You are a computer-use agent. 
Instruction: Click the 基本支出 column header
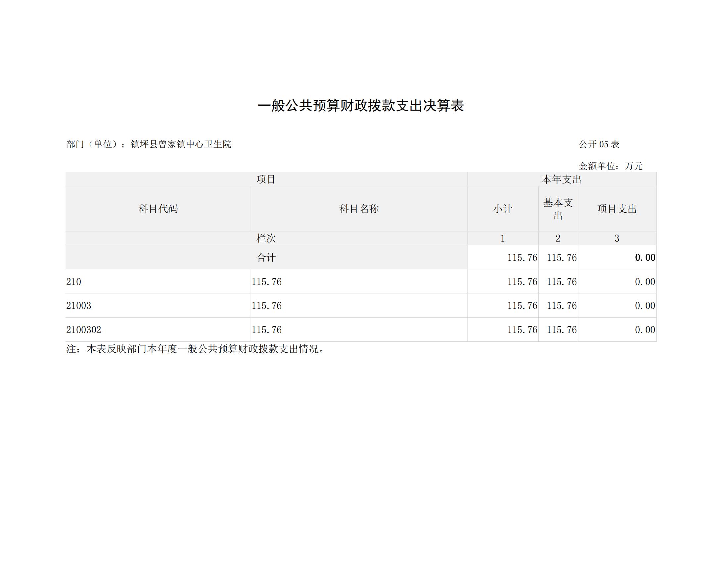coord(558,209)
